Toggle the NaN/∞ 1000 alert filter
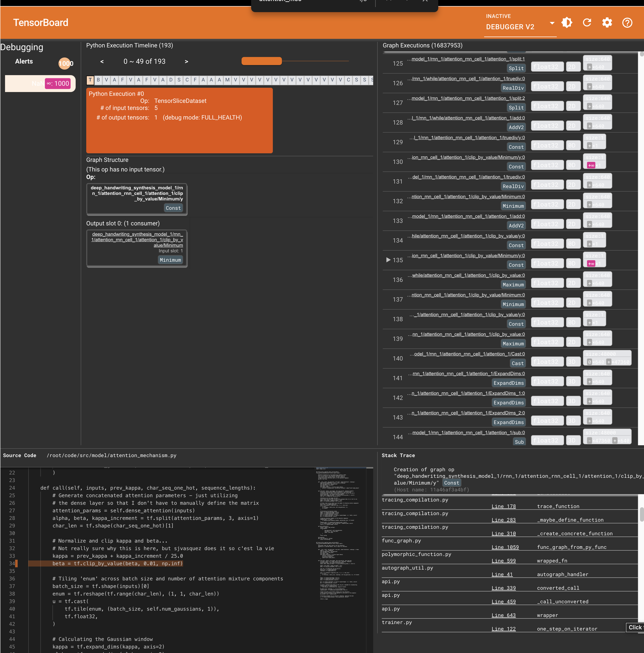Viewport: 644px width, 653px height. click(x=58, y=83)
